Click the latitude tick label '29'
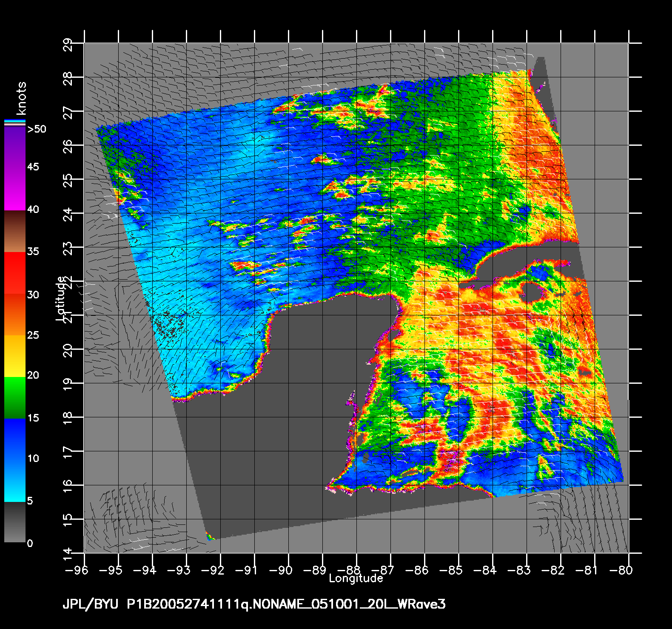The width and height of the screenshot is (672, 629). [68, 44]
